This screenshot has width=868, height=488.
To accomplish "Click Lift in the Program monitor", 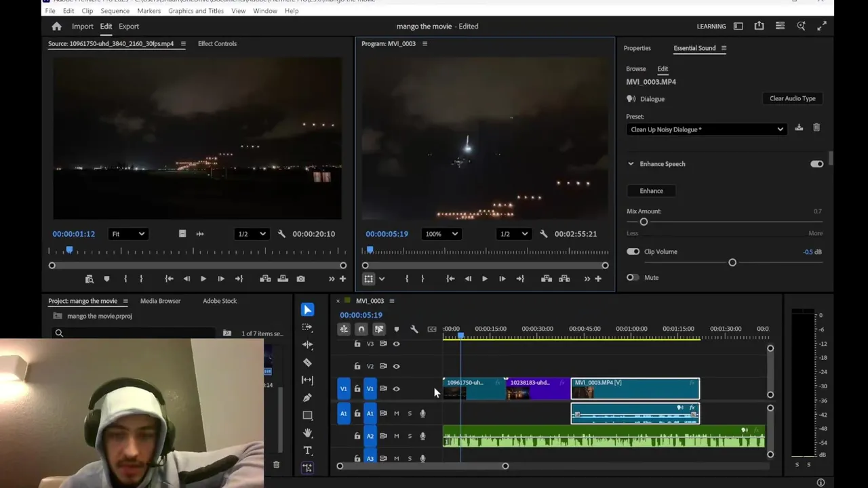I will tap(547, 279).
